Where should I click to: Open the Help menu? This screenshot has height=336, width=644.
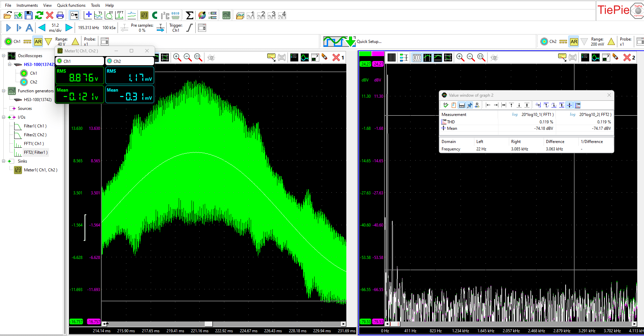(109, 5)
